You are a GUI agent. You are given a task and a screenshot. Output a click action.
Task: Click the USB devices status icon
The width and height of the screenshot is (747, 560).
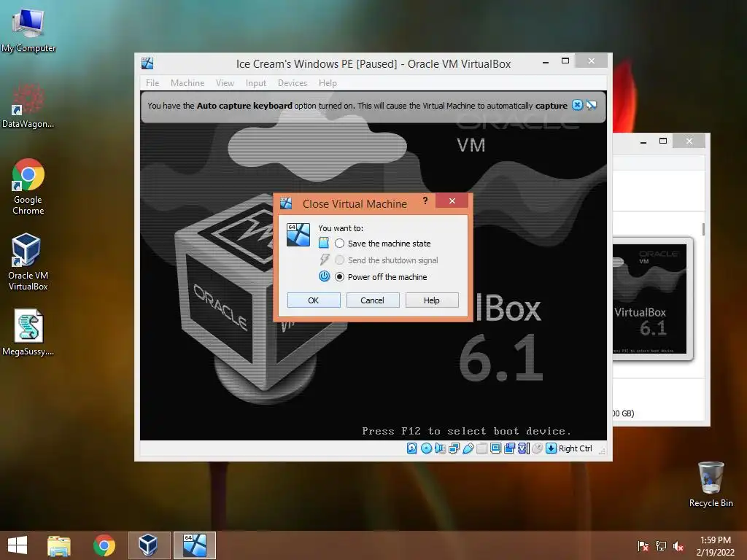tap(468, 448)
